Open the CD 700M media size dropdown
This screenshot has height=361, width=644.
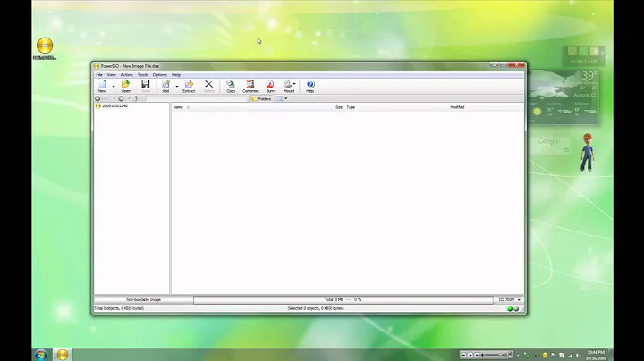tap(510, 300)
